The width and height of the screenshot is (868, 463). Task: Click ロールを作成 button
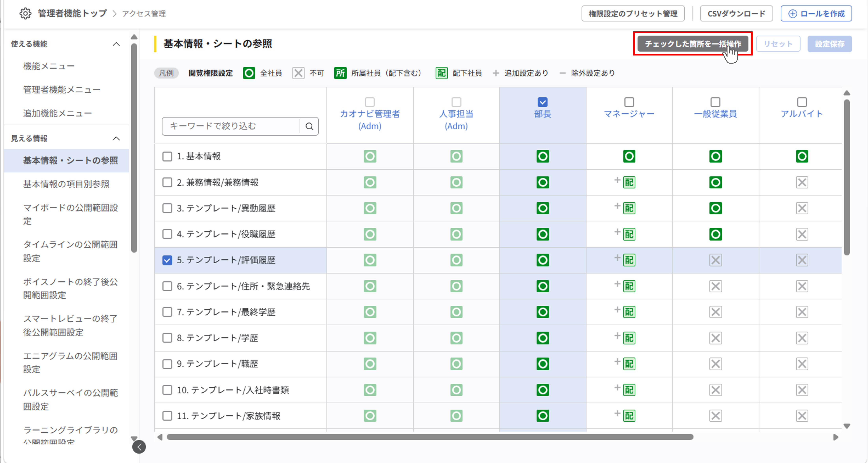point(816,13)
